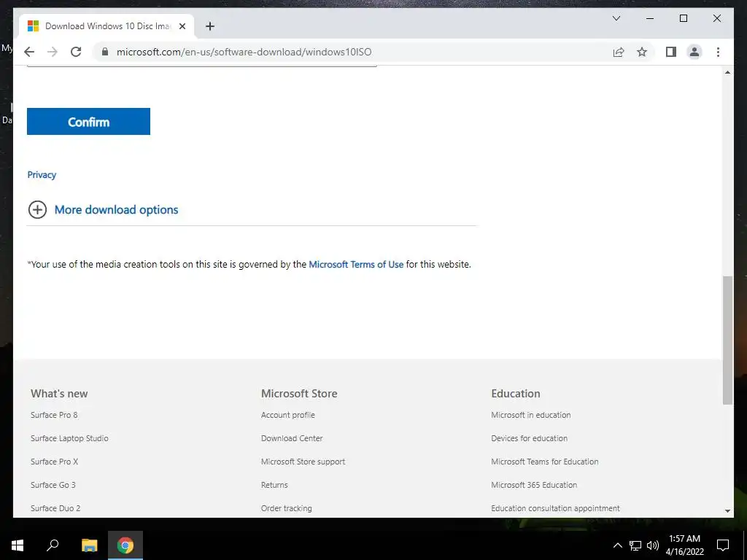Open Microsoft in education link
This screenshot has height=560, width=747.
pos(531,415)
